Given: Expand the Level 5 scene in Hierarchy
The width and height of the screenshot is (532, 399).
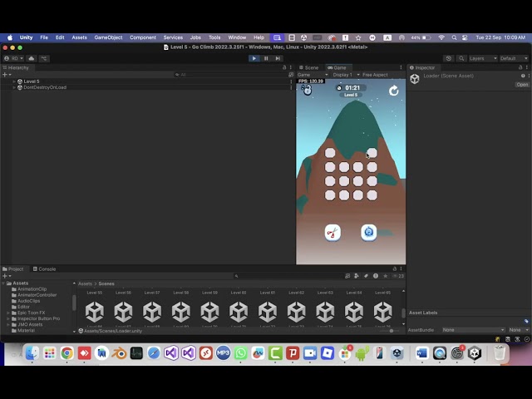Looking at the screenshot, I should tap(14, 81).
